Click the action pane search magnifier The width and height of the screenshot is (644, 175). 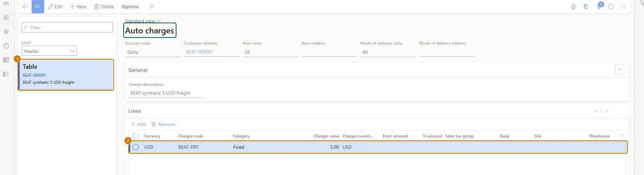point(151,7)
